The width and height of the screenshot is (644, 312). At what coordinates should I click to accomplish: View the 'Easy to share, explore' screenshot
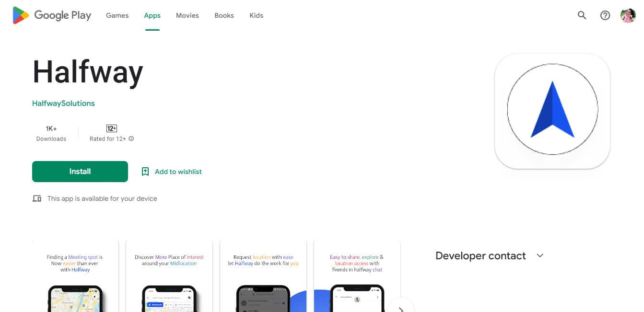(357, 276)
